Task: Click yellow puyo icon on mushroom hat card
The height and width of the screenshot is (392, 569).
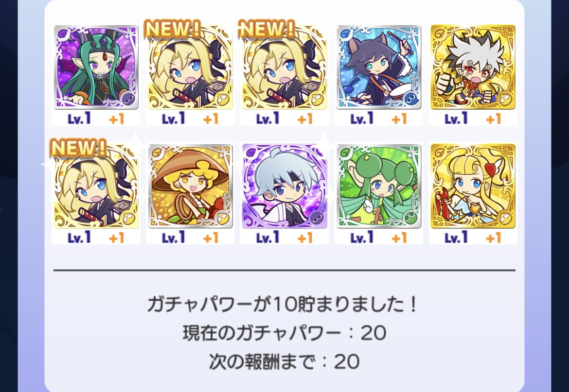Action: [222, 218]
